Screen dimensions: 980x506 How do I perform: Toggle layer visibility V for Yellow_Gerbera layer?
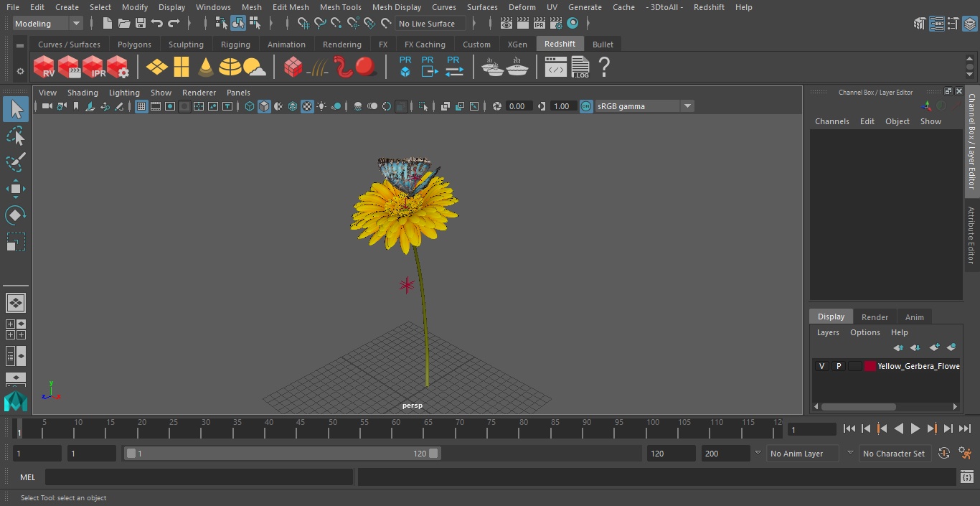click(x=821, y=366)
